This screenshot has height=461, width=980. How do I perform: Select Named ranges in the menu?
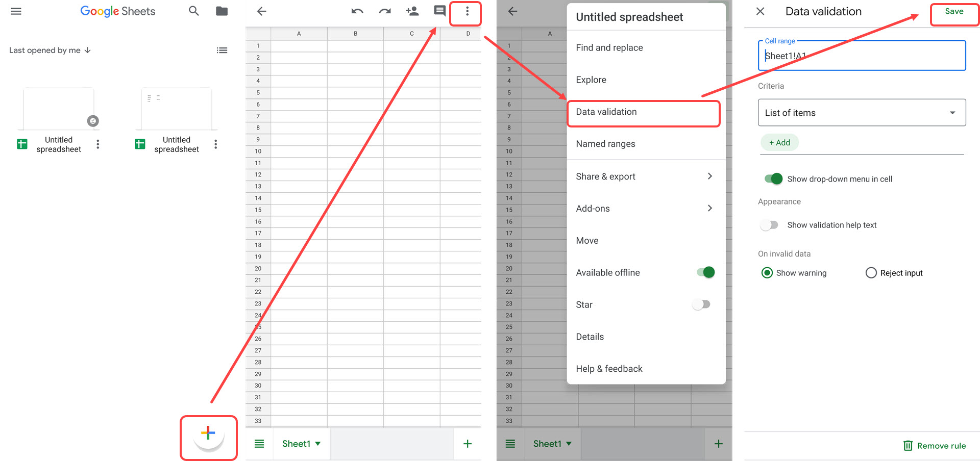tap(606, 143)
